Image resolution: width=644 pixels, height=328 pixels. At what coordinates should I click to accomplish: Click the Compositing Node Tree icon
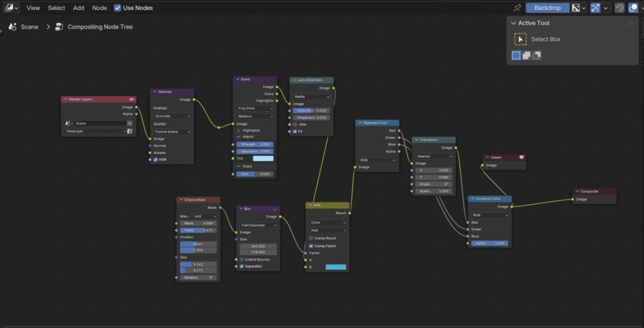pos(59,26)
